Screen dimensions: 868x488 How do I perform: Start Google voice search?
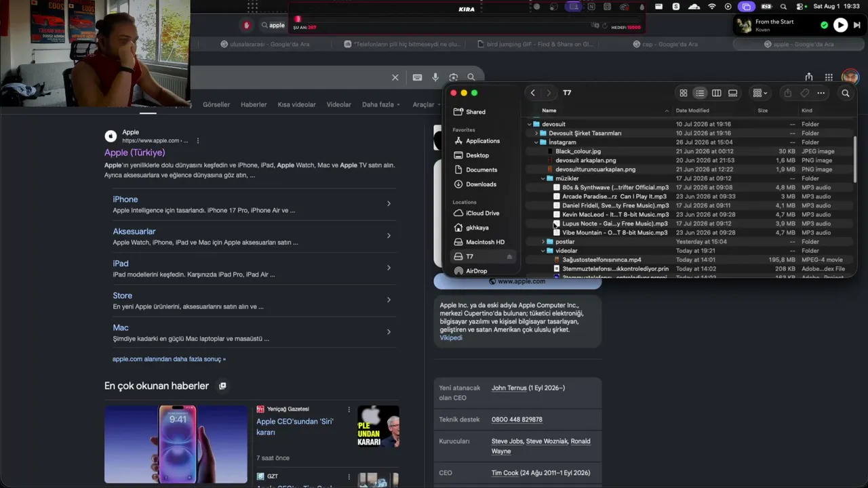click(435, 77)
